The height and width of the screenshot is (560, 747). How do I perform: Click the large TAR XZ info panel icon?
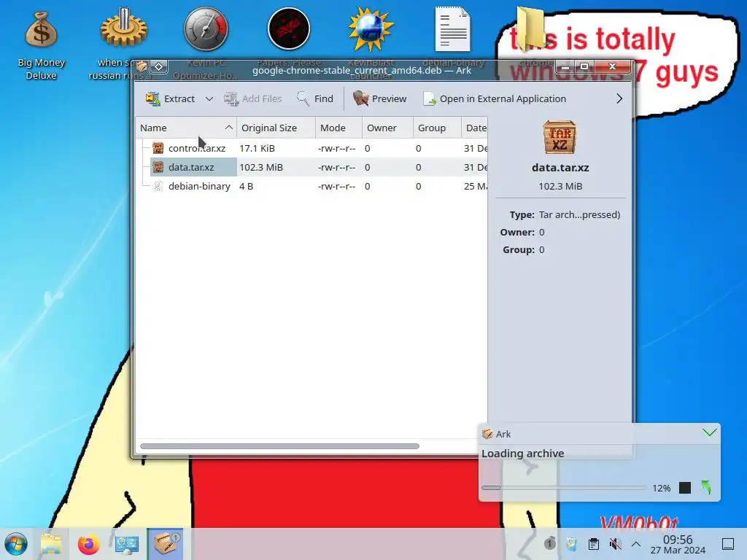(x=560, y=138)
